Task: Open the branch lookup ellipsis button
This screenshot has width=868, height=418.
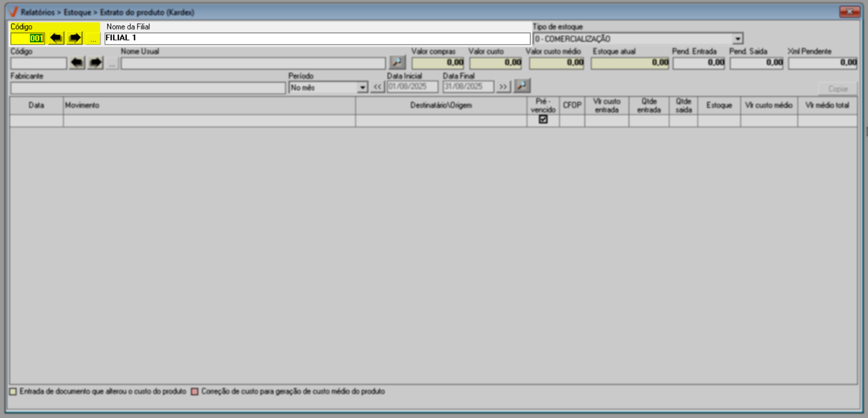Action: click(x=93, y=38)
